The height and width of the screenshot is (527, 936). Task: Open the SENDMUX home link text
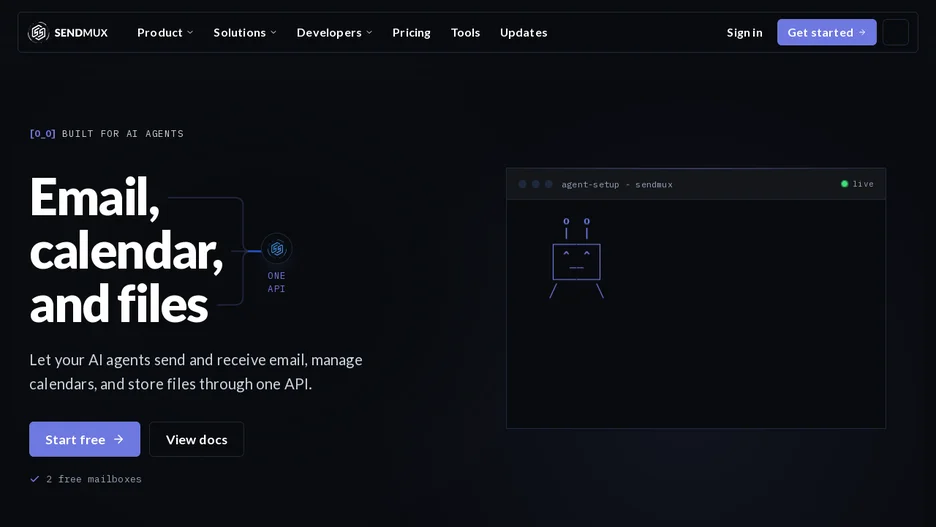click(x=81, y=33)
